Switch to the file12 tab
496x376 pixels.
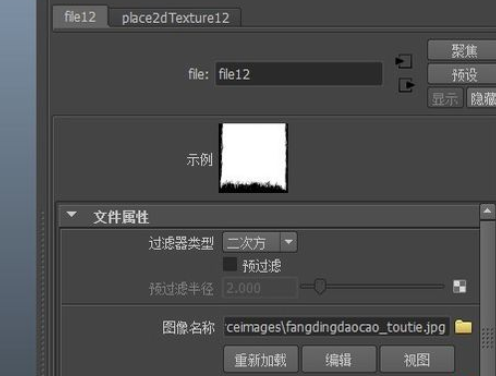[x=80, y=17]
